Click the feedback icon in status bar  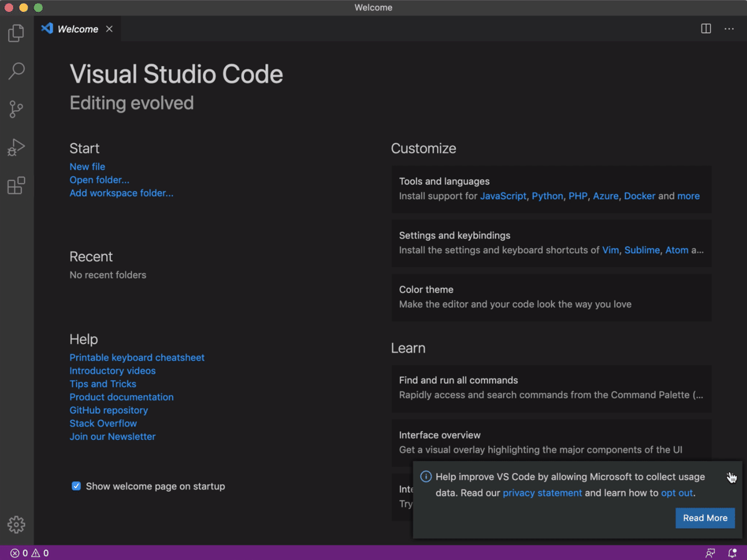click(710, 553)
